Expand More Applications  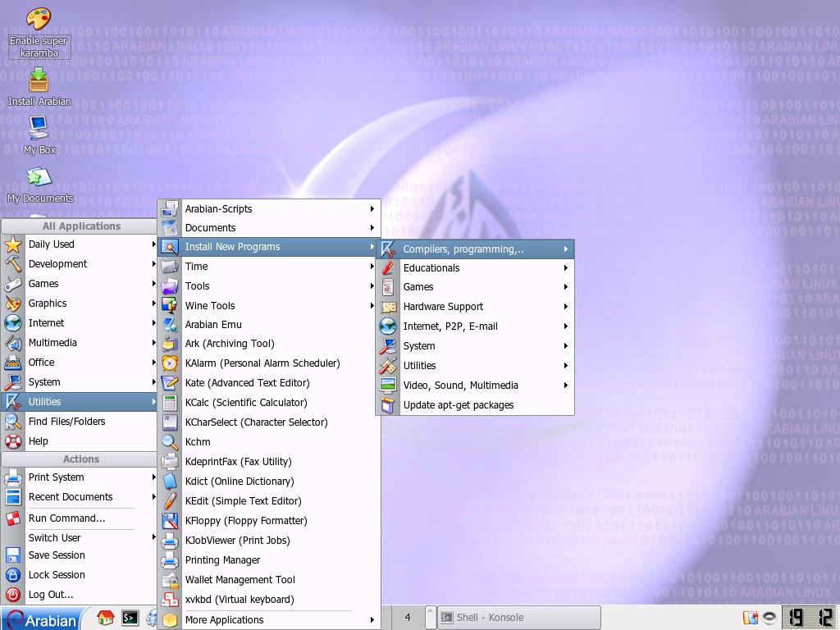(269, 620)
